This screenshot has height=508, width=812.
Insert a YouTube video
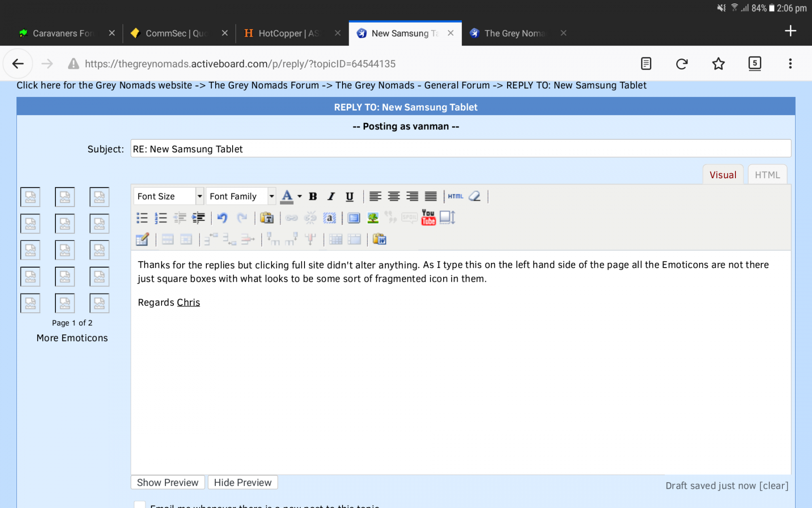pos(428,218)
